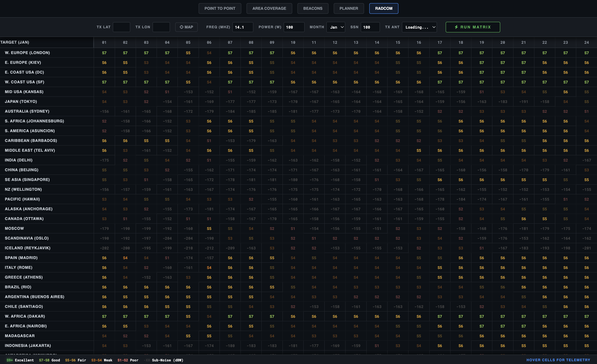Select the ALASKA (ANCHORAGE) row label
Screen dimensions: 597x364
29,209
